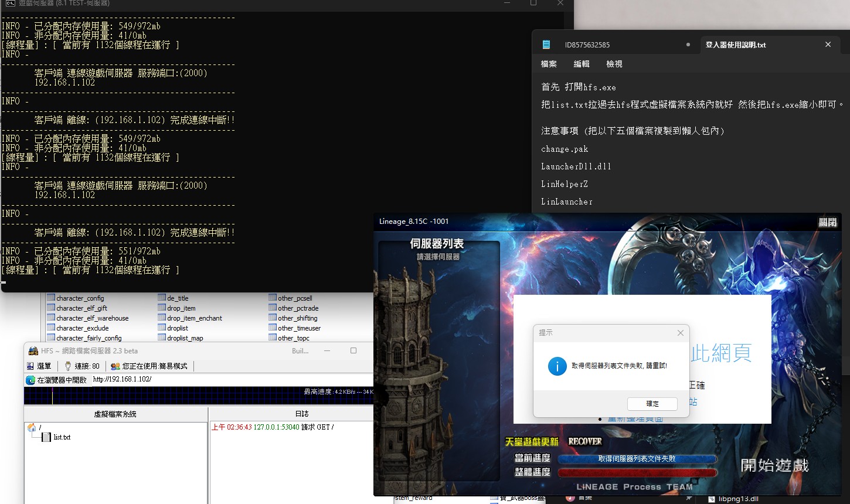Click the 伺服器列表 heading in the launcher
Screen dimensions: 850x504
click(x=437, y=244)
